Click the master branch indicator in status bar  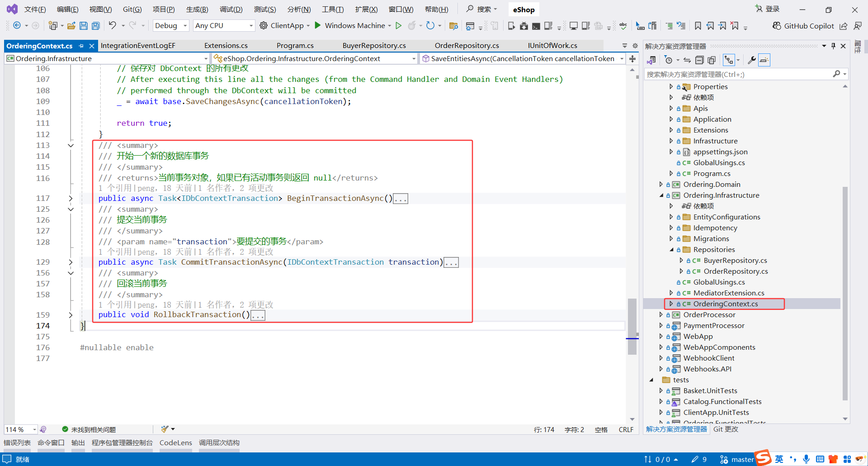pyautogui.click(x=737, y=460)
